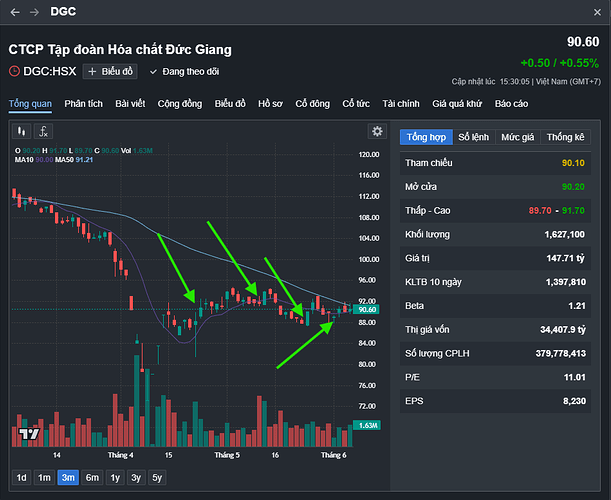
Task: Select the 1d time range
Action: (21, 477)
